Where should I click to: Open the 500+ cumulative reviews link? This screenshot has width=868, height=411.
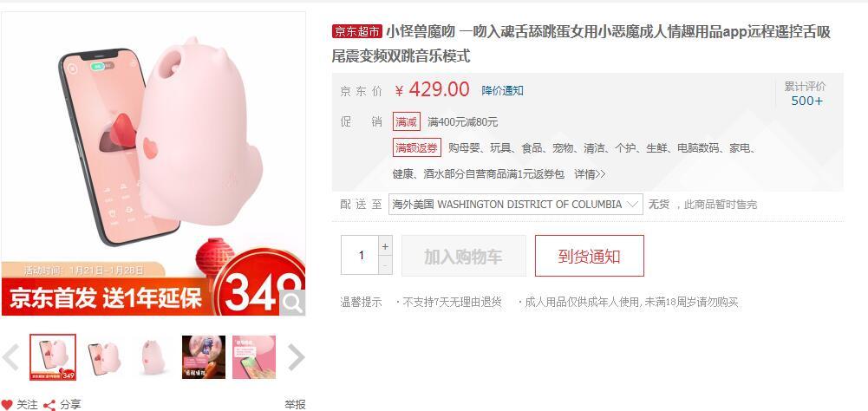point(806,101)
